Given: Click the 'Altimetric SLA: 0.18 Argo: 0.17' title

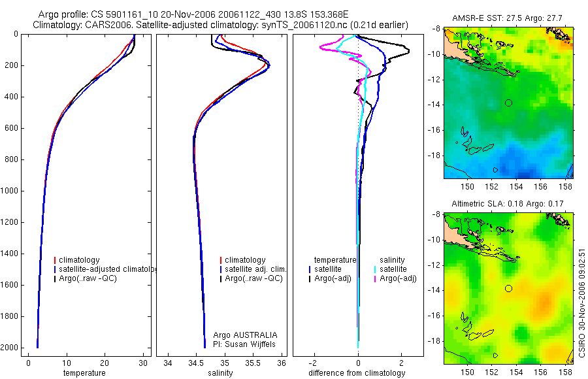Looking at the screenshot, I should point(508,204).
